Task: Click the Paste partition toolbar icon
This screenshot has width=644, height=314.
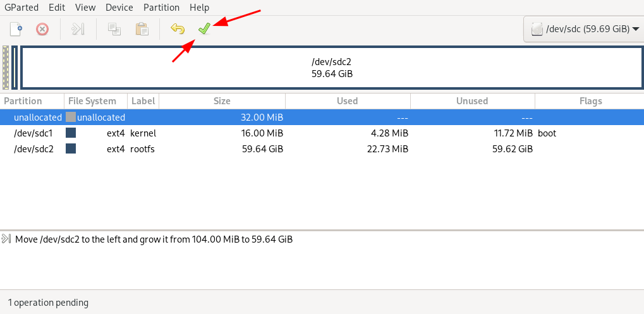Action: 142,29
